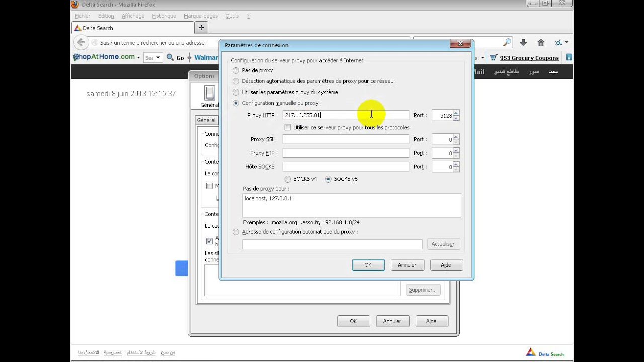The image size is (644, 362).
Task: Select the Général panel icon in Options
Action: tap(210, 97)
